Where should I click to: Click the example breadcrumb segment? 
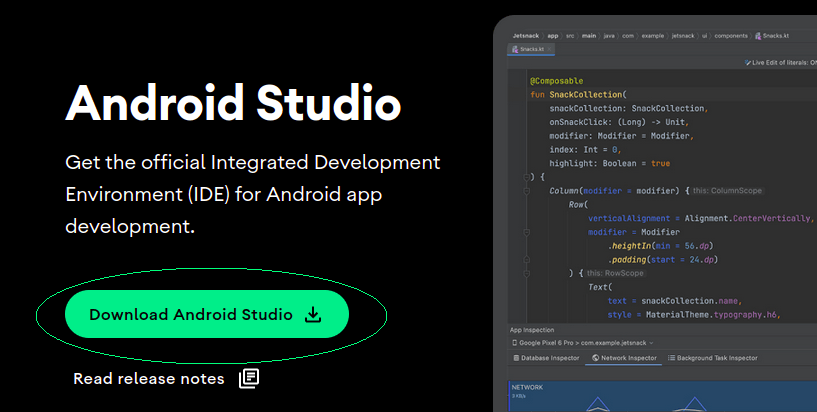653,36
